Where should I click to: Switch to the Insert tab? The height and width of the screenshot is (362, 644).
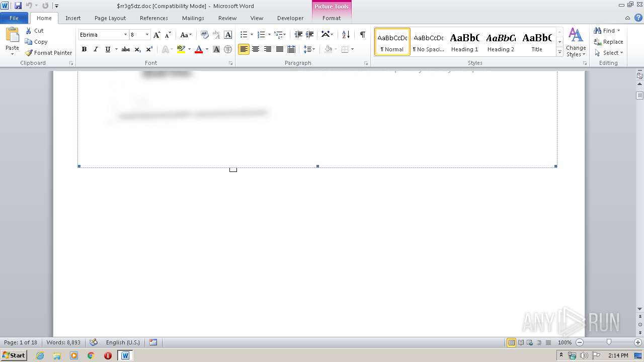(x=73, y=18)
